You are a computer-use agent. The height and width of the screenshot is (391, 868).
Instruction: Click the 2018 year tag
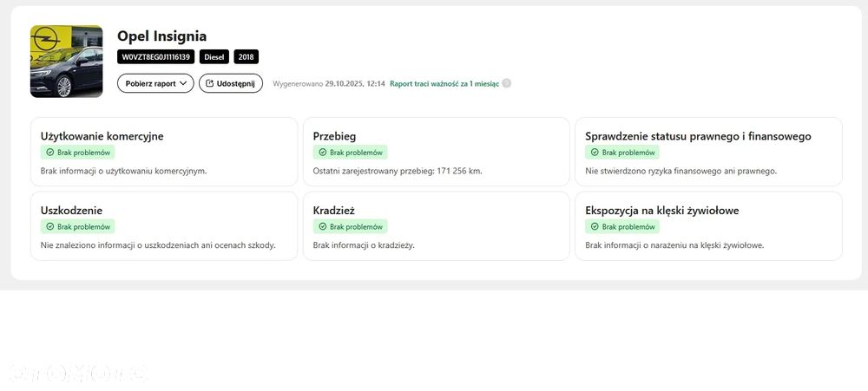(246, 57)
